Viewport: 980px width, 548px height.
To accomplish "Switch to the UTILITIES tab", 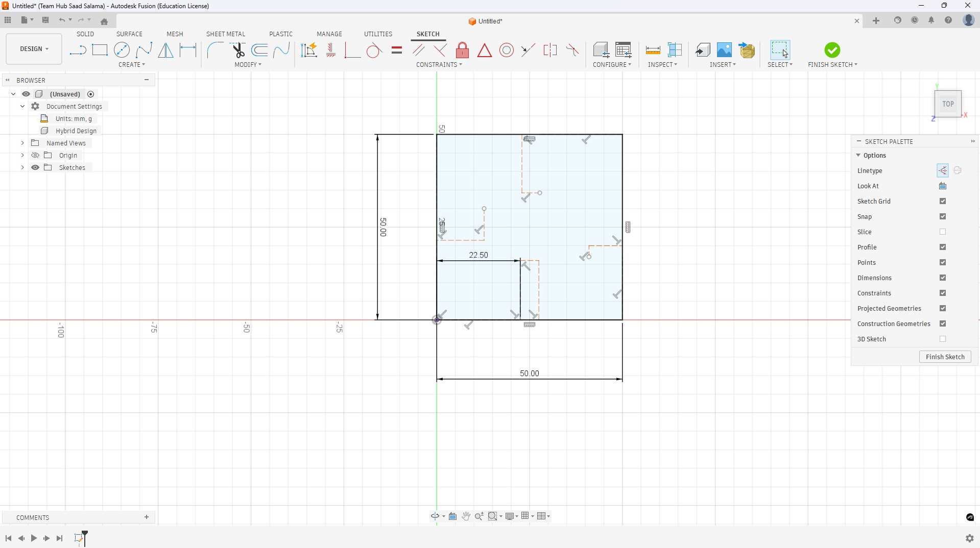I will pos(378,34).
